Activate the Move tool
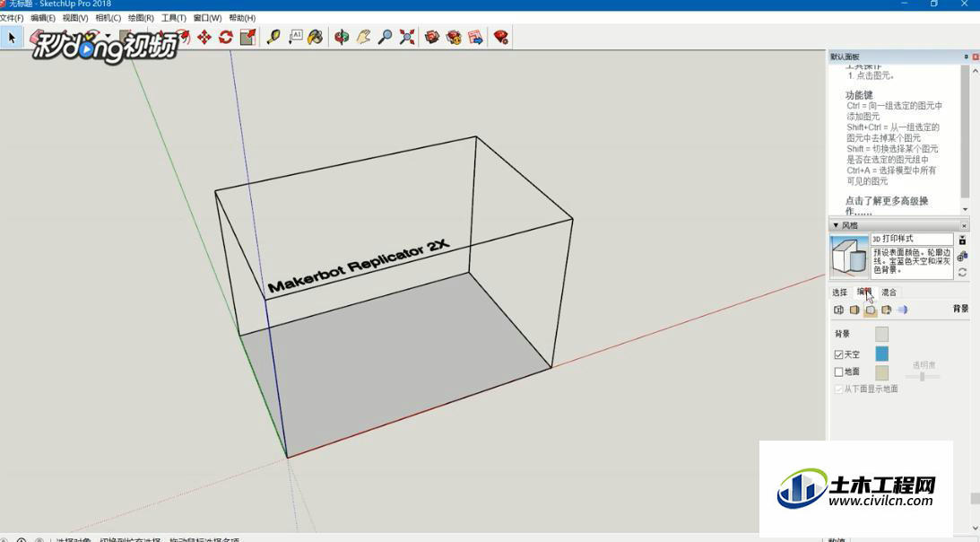 (x=204, y=38)
